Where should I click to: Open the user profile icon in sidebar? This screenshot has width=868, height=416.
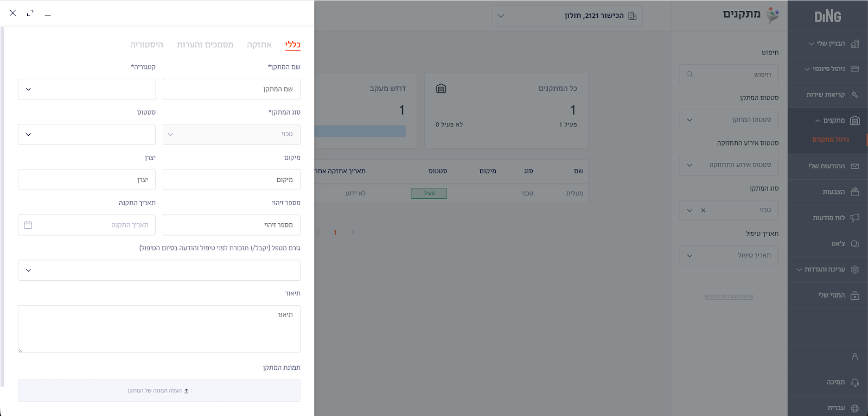[855, 357]
